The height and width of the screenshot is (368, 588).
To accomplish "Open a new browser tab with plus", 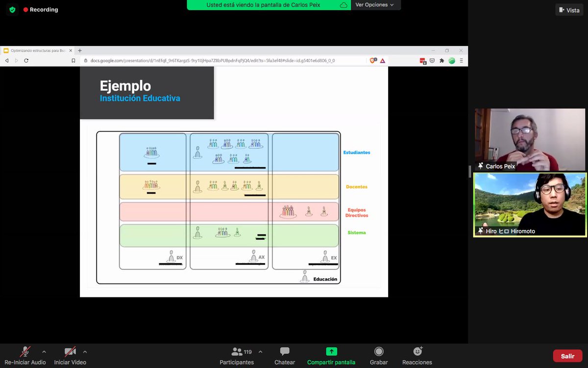I will coord(80,51).
